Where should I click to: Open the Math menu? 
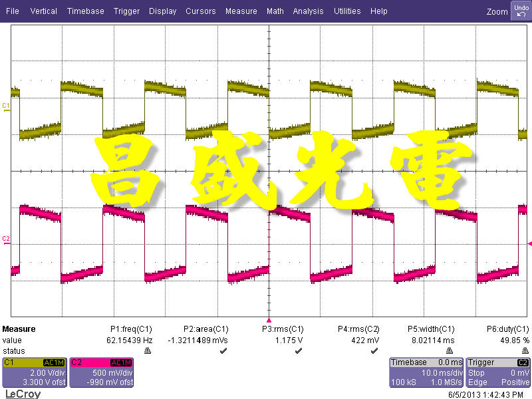(275, 11)
